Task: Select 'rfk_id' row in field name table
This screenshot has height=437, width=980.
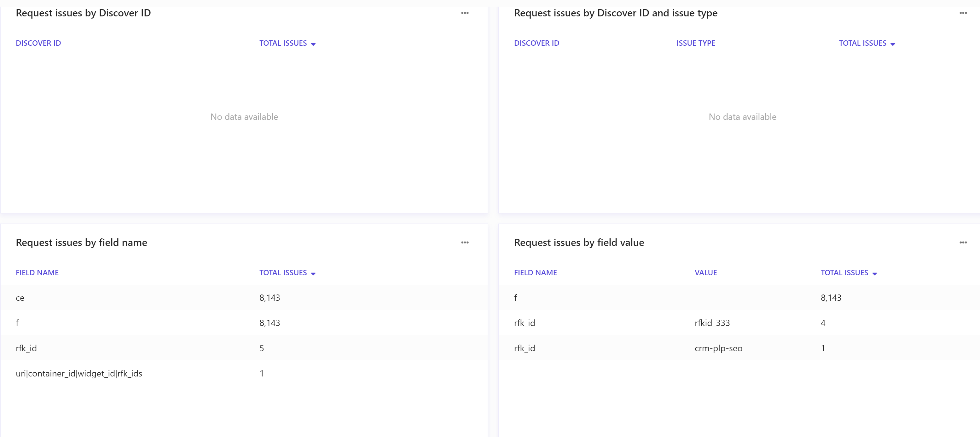Action: tap(244, 348)
